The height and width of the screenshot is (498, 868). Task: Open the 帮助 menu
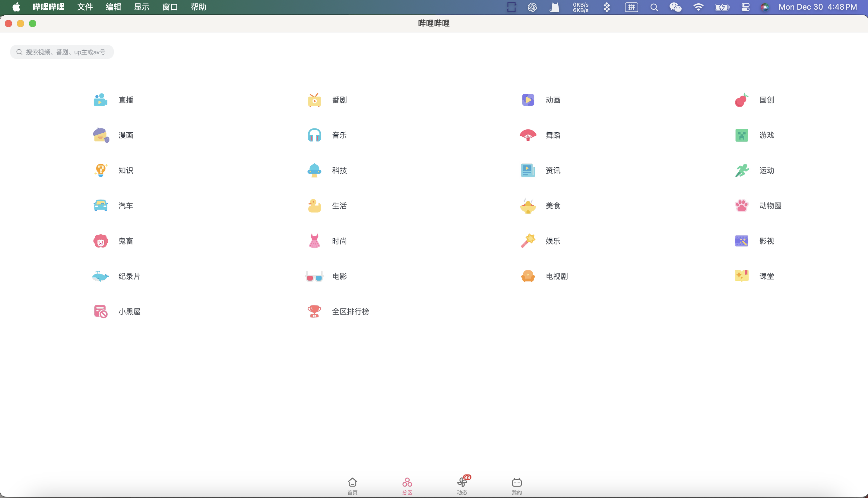point(198,7)
